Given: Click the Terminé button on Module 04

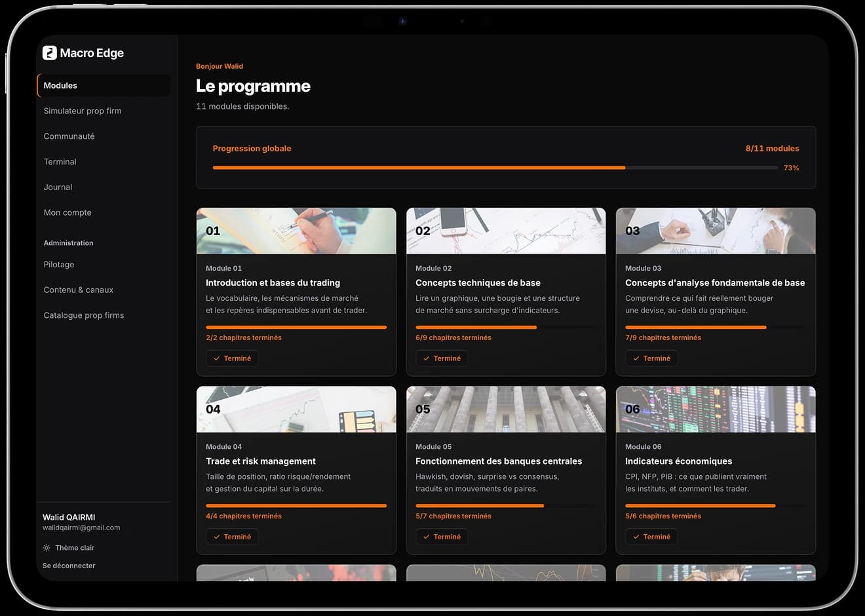Looking at the screenshot, I should 232,537.
